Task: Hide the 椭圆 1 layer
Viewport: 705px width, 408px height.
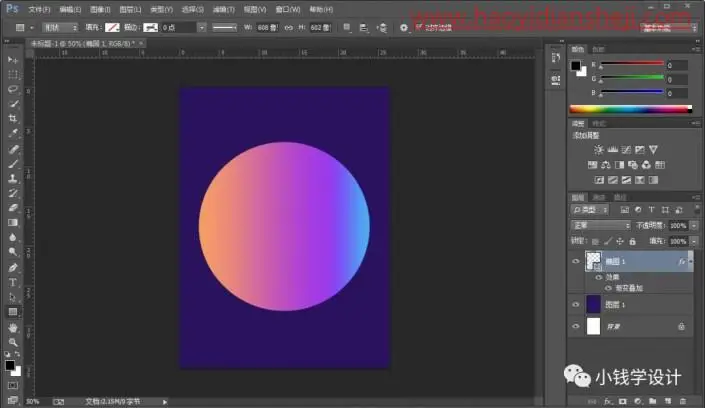Action: point(576,261)
